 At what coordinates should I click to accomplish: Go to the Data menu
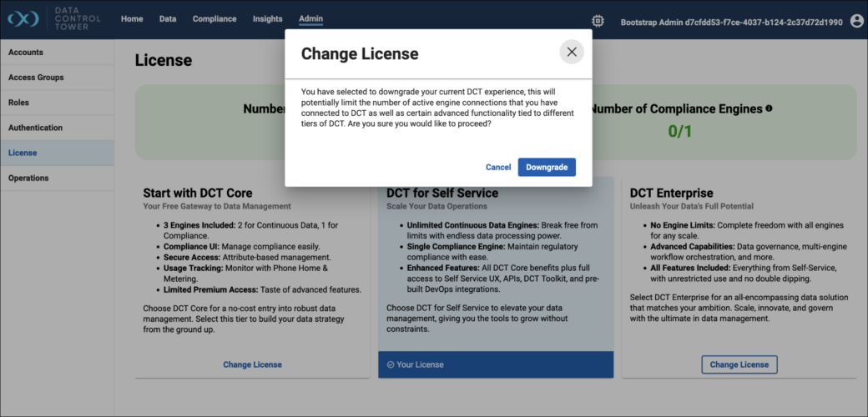point(168,19)
